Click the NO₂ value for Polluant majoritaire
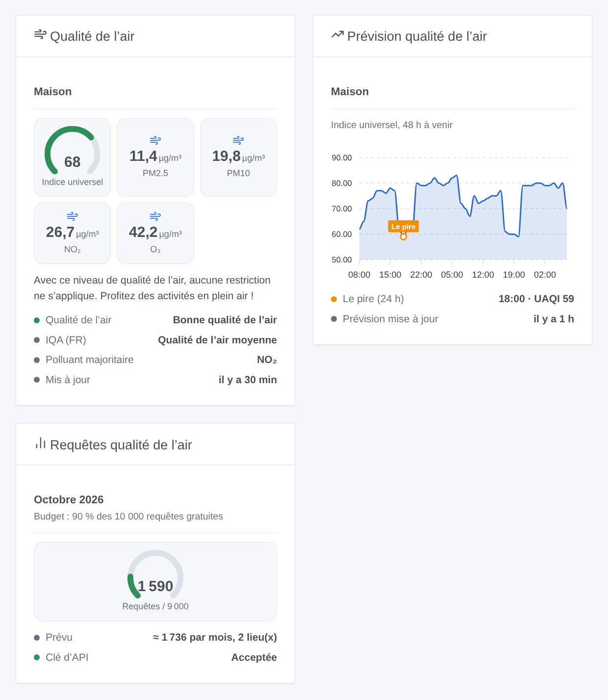Viewport: 608px width, 700px height. [x=267, y=360]
